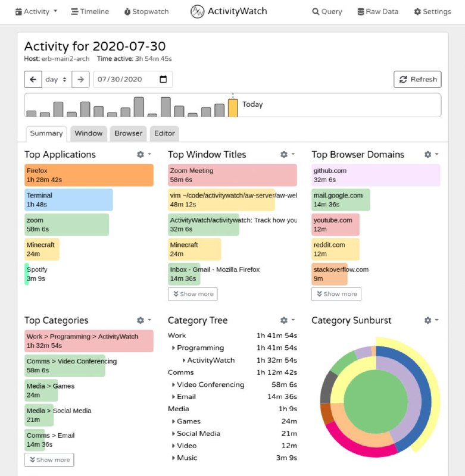Viewport: 465px width, 476px height.
Task: Click the 07/30/2020 date input field
Action: pyautogui.click(x=133, y=80)
